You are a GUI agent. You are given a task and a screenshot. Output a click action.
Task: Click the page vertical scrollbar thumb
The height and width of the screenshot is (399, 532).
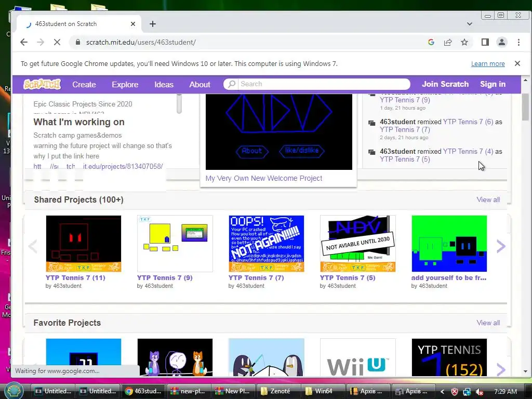pyautogui.click(x=526, y=106)
